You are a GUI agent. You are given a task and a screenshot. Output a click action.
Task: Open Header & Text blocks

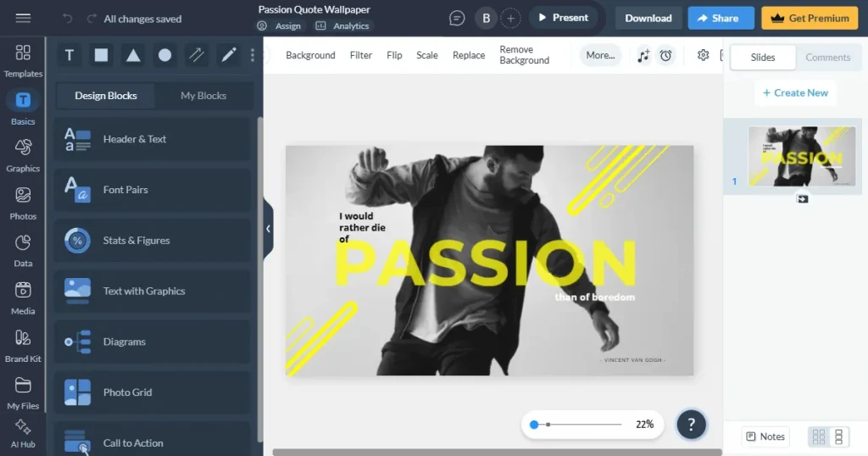[153, 140]
